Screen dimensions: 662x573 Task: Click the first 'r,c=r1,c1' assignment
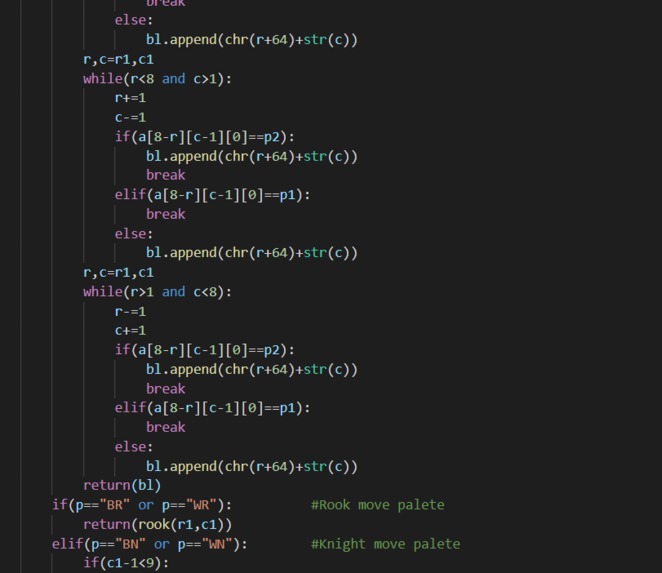click(118, 60)
